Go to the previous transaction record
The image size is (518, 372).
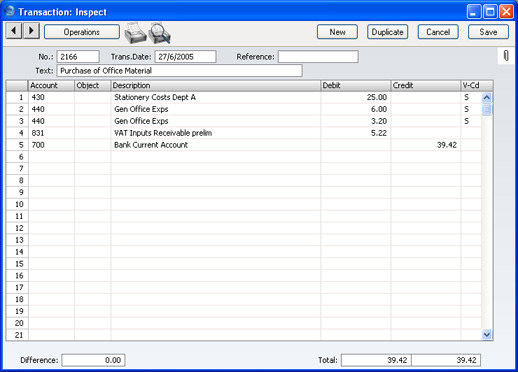(x=14, y=31)
